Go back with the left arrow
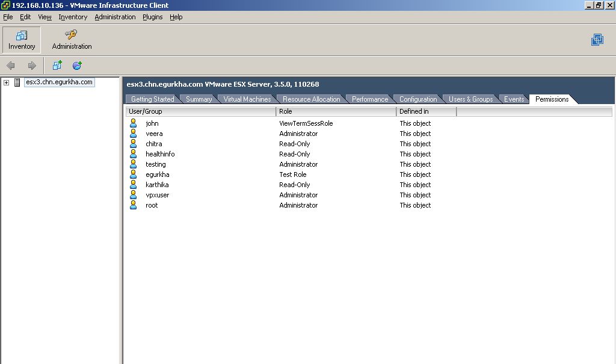 click(x=11, y=66)
